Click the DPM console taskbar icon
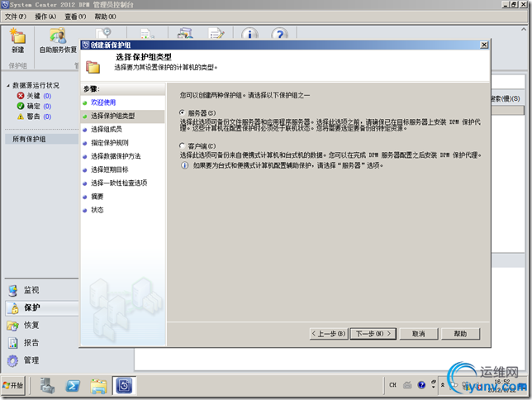Viewport: 532px width, 400px height. coord(124,386)
